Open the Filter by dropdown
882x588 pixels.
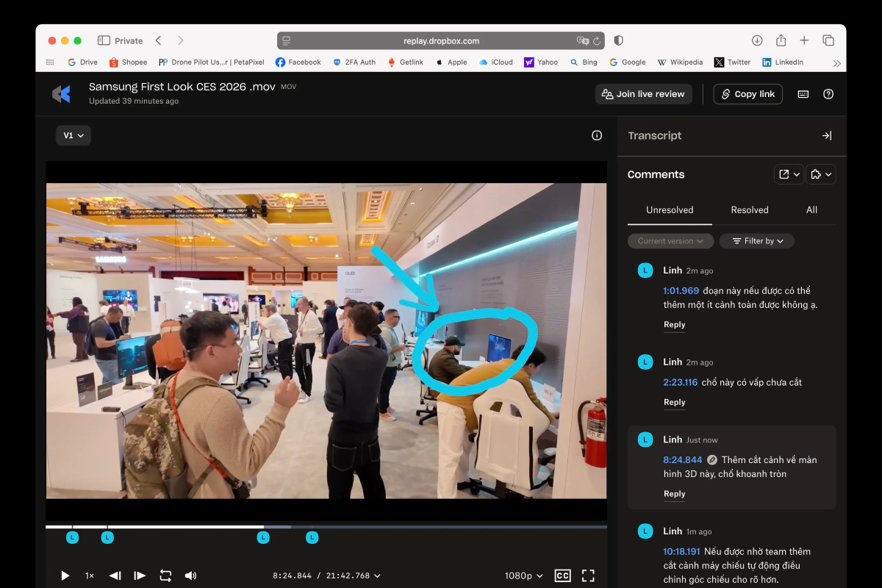[756, 240]
